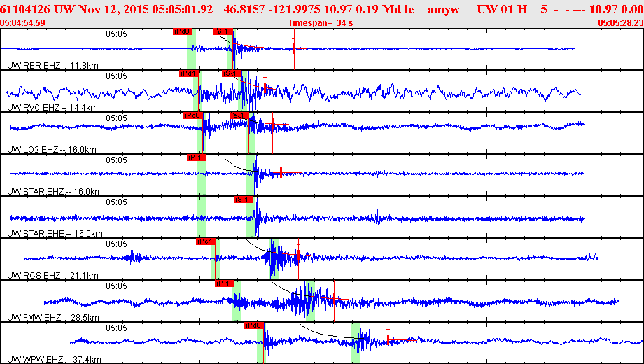Screen dimensions: 644x364
Task: Select the UW LO2 EHZ 16.0km channel label
Action: pyautogui.click(x=52, y=150)
